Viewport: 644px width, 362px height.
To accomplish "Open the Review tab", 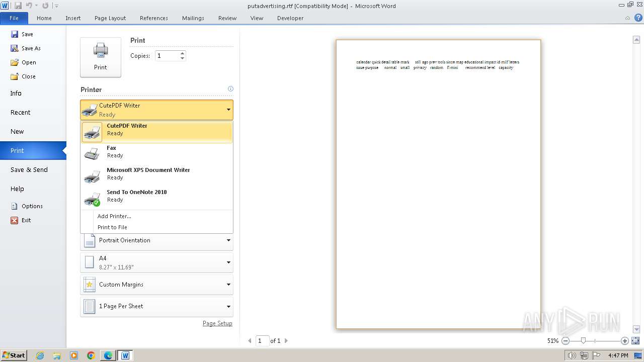I will [227, 18].
